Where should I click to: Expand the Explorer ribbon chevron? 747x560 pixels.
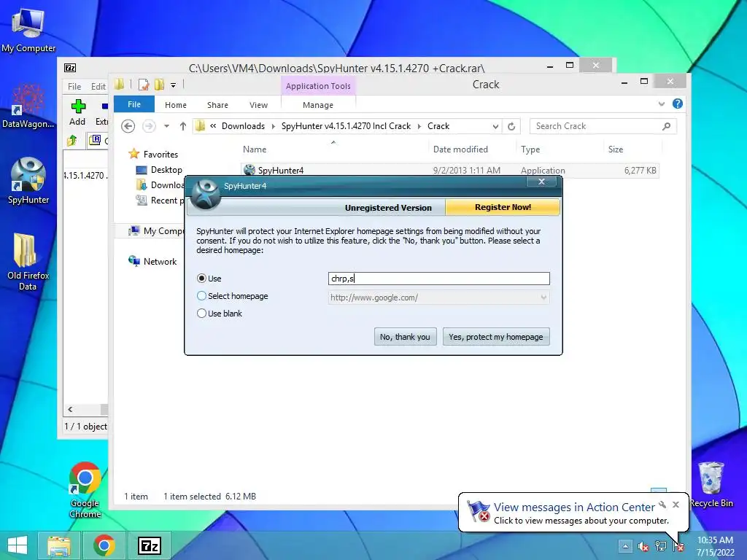pyautogui.click(x=661, y=104)
